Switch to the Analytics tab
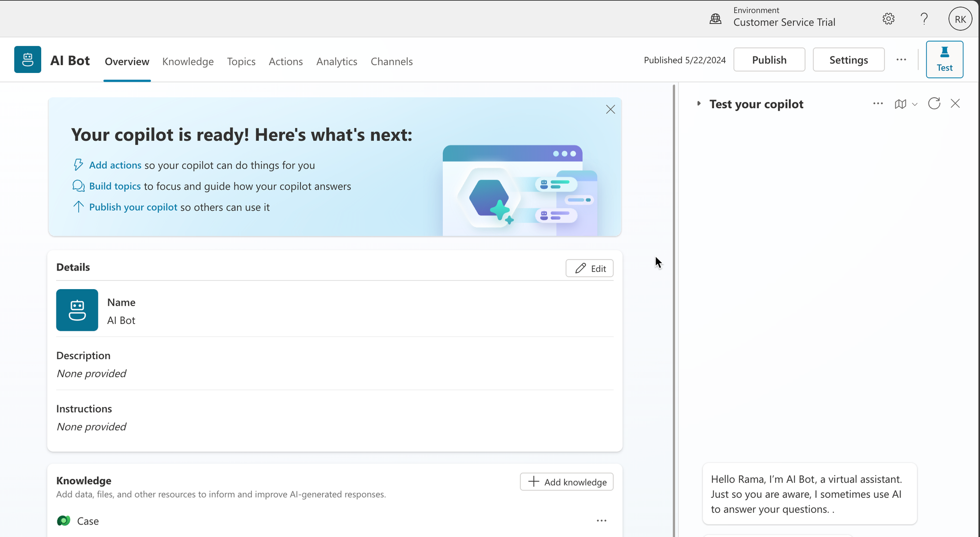This screenshot has height=537, width=980. (337, 61)
